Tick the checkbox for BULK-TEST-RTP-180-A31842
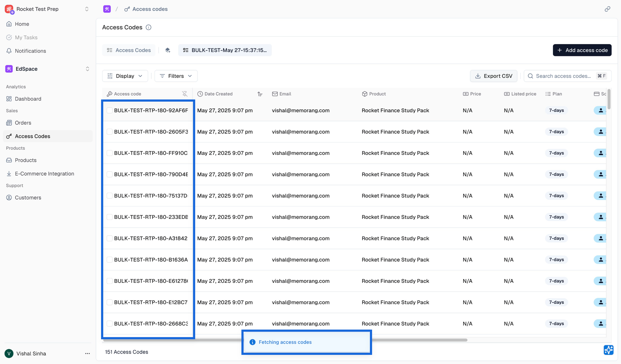This screenshot has height=364, width=621. (109, 238)
